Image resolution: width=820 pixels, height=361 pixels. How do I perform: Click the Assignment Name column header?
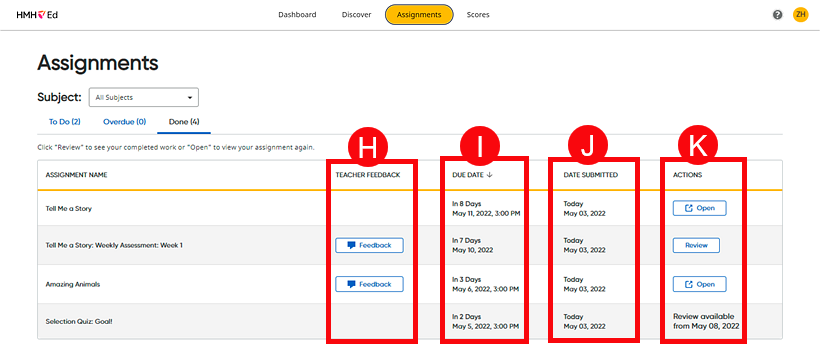coord(76,175)
